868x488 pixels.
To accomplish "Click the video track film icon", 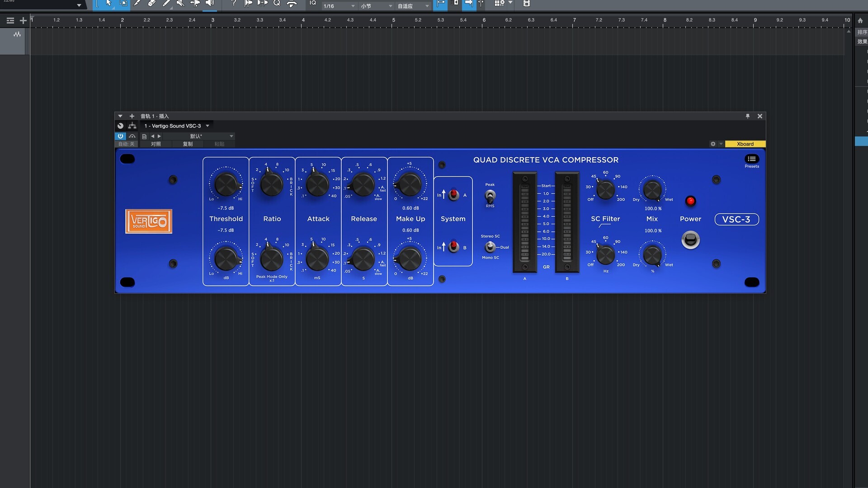I will (x=526, y=4).
